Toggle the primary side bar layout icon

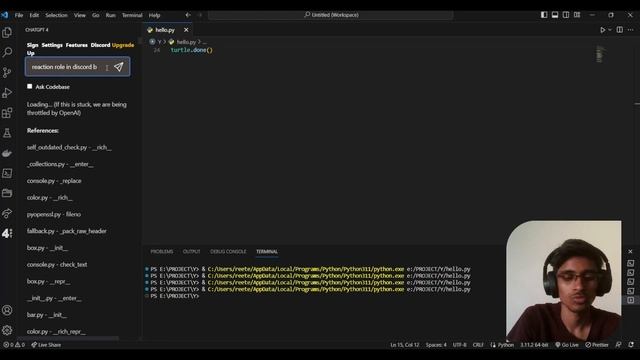pos(544,15)
